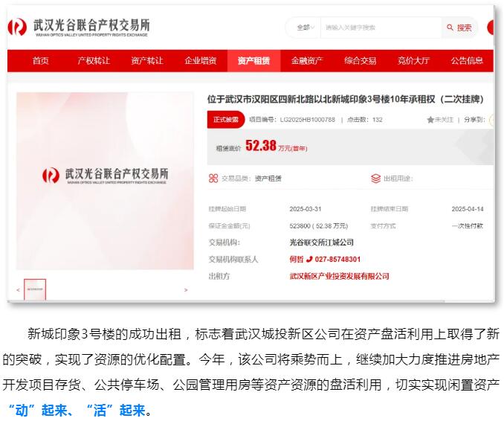Viewport: 504px width, 424px height.
Task: Click the star icon to follow listing
Action: click(430, 119)
